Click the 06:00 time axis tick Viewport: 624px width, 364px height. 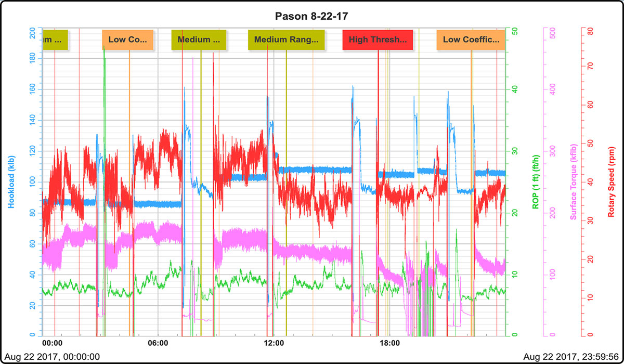coord(158,343)
